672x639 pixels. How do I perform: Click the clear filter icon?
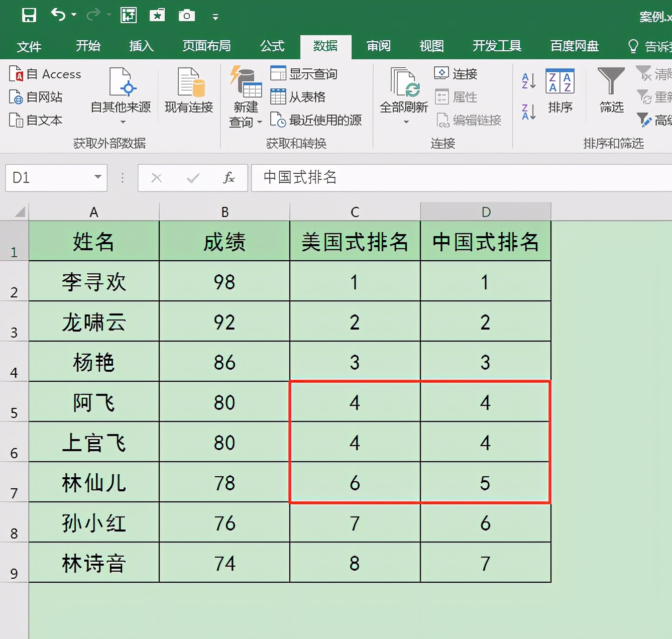pyautogui.click(x=644, y=74)
